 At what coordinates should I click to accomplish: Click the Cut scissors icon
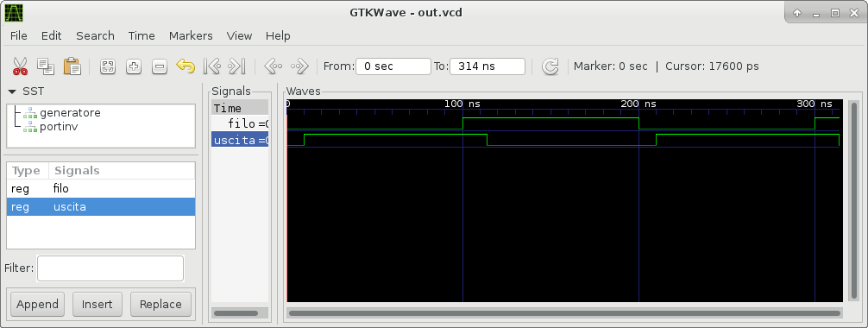20,66
